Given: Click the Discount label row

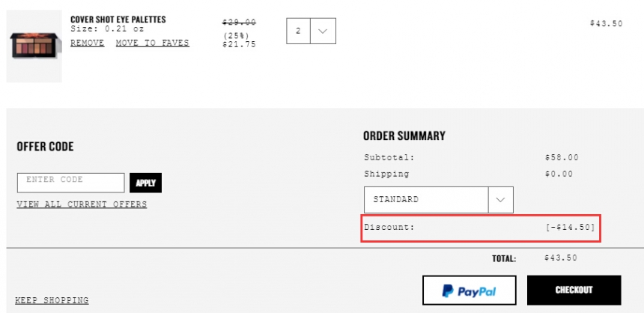Looking at the screenshot, I should 481,228.
